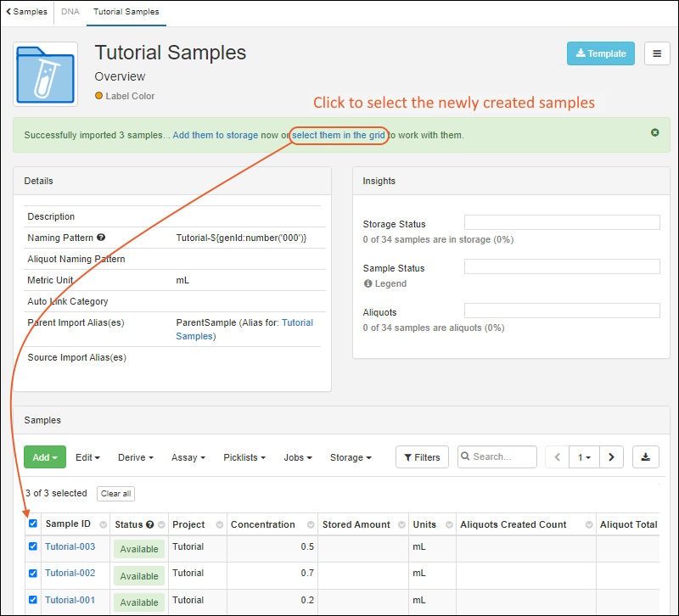
Task: Dismiss the green success notification
Action: [x=655, y=132]
